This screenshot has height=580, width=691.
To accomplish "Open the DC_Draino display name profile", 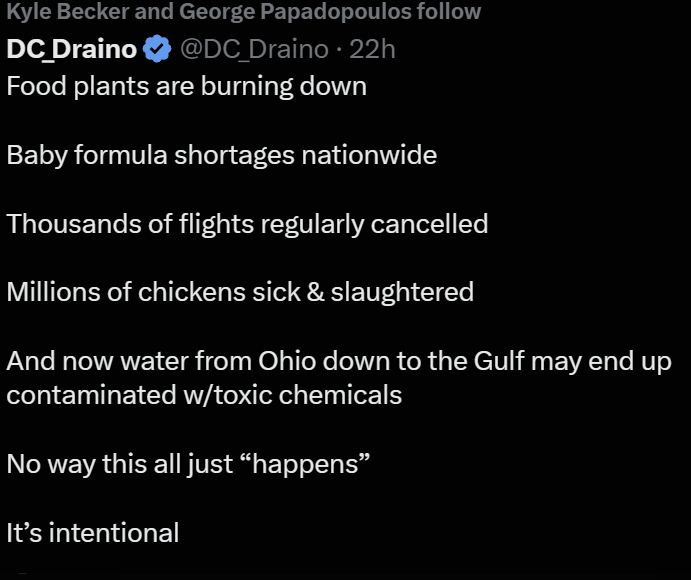I will point(71,48).
